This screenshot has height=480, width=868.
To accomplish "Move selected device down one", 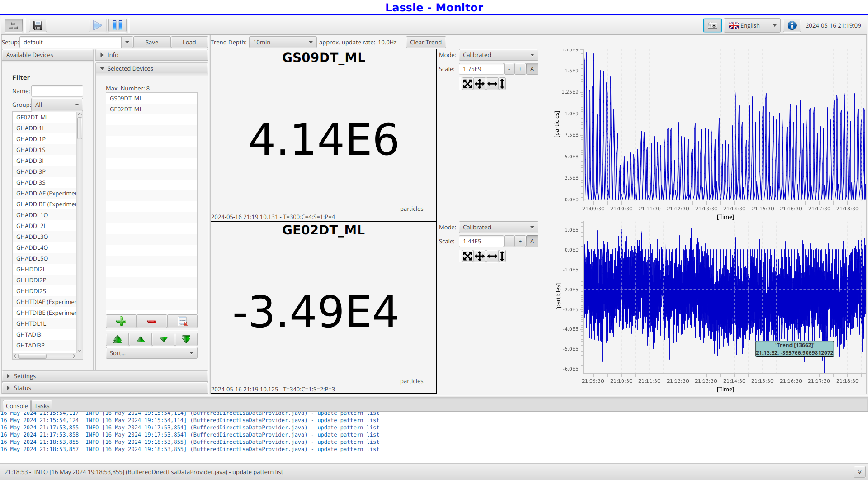I will pyautogui.click(x=164, y=339).
